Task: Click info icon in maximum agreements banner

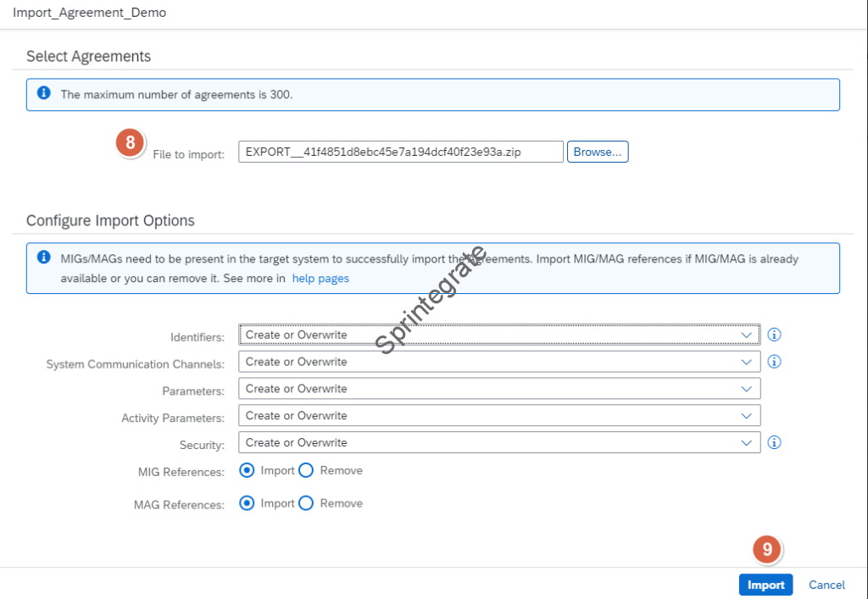Action: click(44, 94)
